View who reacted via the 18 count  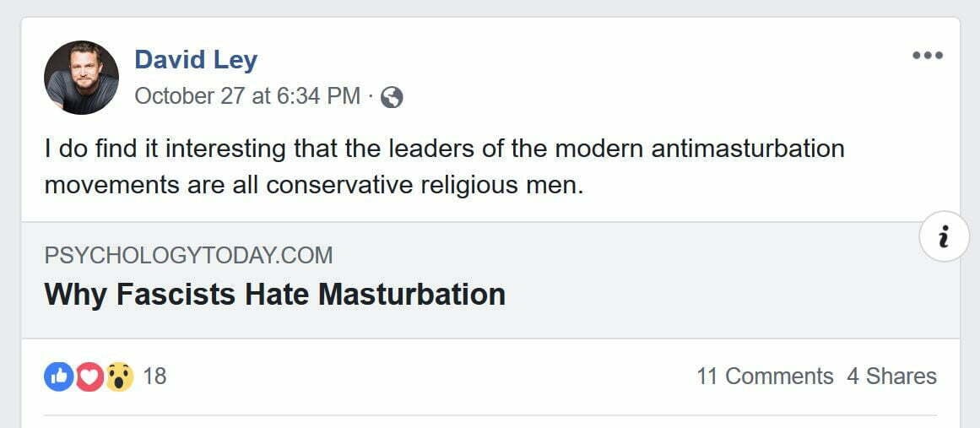point(154,377)
